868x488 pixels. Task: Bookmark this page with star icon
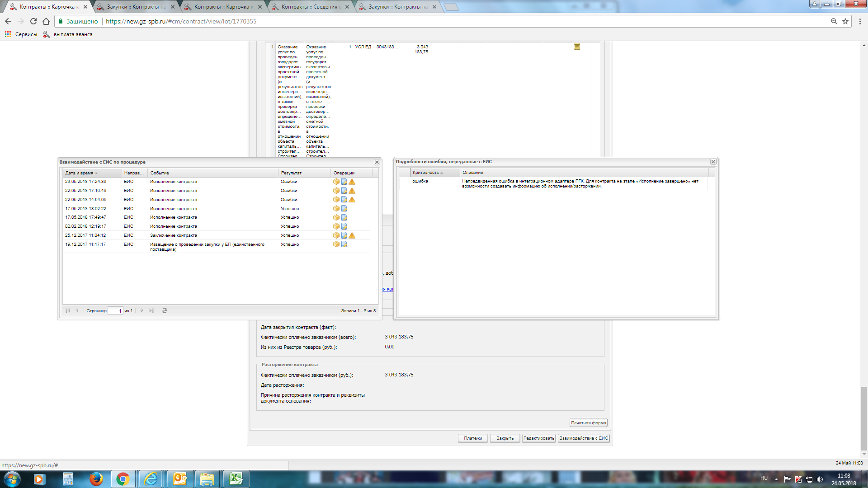(x=845, y=21)
